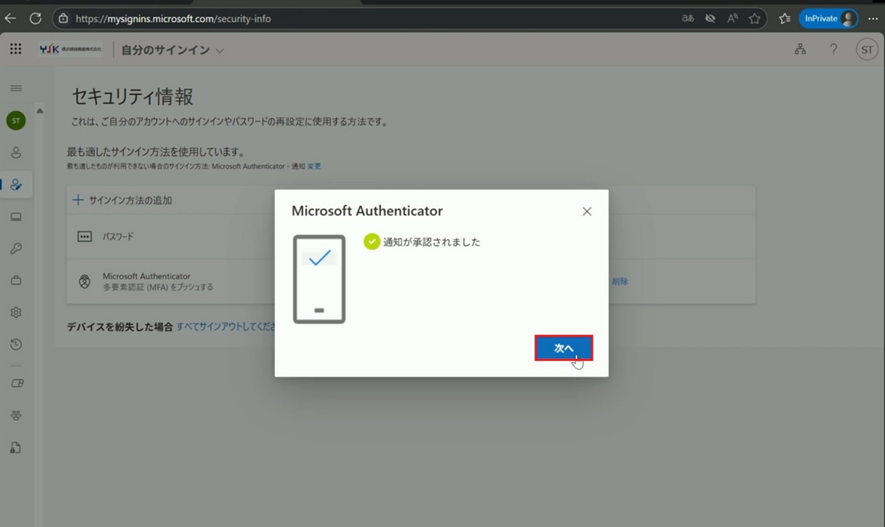The width and height of the screenshot is (885, 527).
Task: Click the 変更 default method link
Action: pos(314,166)
